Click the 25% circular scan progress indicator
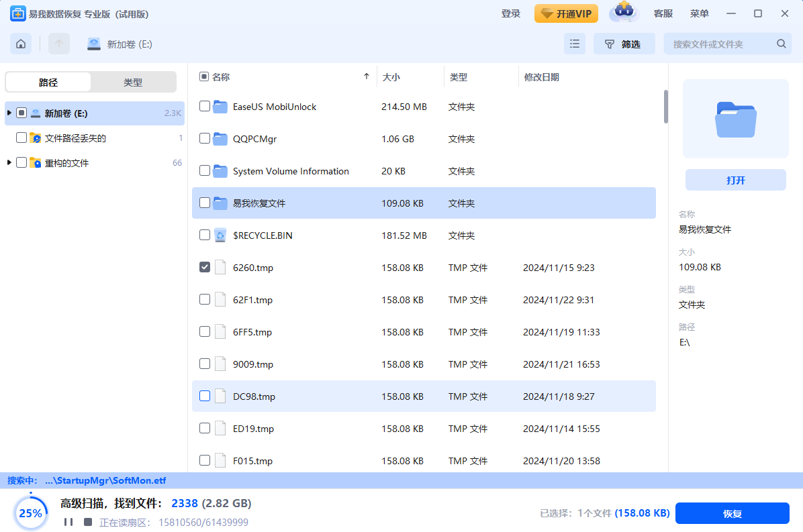Image resolution: width=803 pixels, height=532 pixels. click(30, 513)
